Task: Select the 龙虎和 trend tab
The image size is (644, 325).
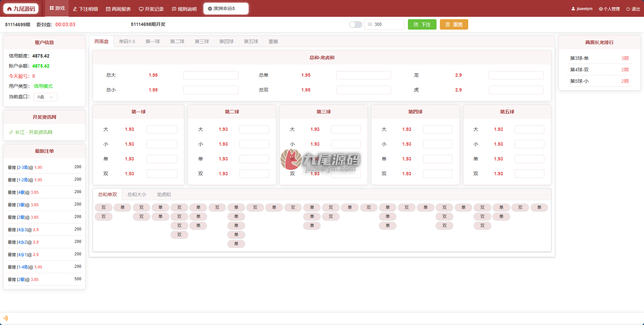Action: [x=164, y=194]
